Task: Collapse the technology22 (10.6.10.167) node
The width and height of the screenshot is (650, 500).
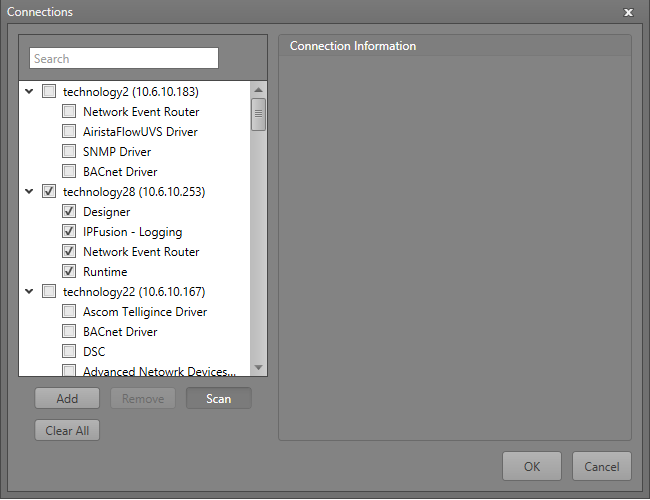Action: tap(28, 292)
